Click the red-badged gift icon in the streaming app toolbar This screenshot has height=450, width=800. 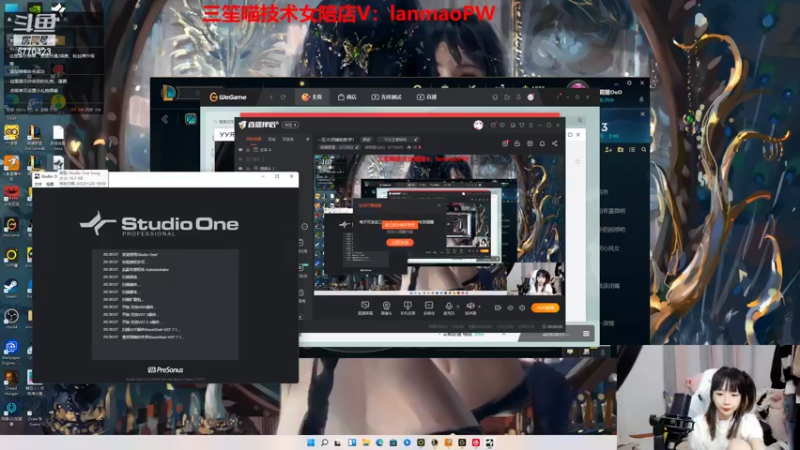pyautogui.click(x=505, y=144)
